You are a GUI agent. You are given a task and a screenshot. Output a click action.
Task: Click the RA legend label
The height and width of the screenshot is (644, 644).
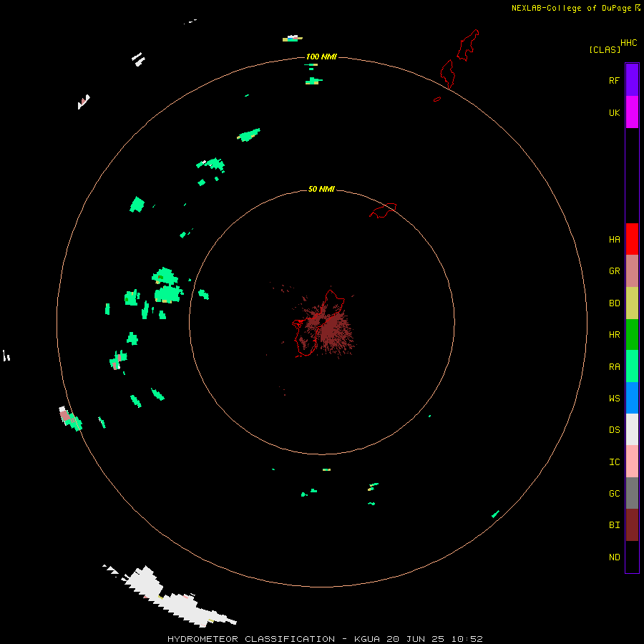pyautogui.click(x=614, y=367)
